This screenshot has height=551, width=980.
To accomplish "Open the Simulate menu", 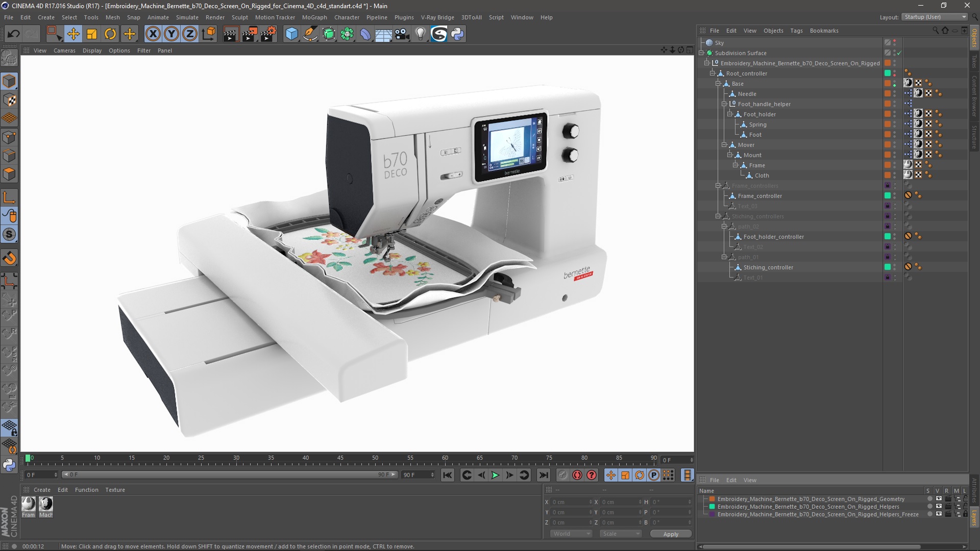I will [187, 17].
